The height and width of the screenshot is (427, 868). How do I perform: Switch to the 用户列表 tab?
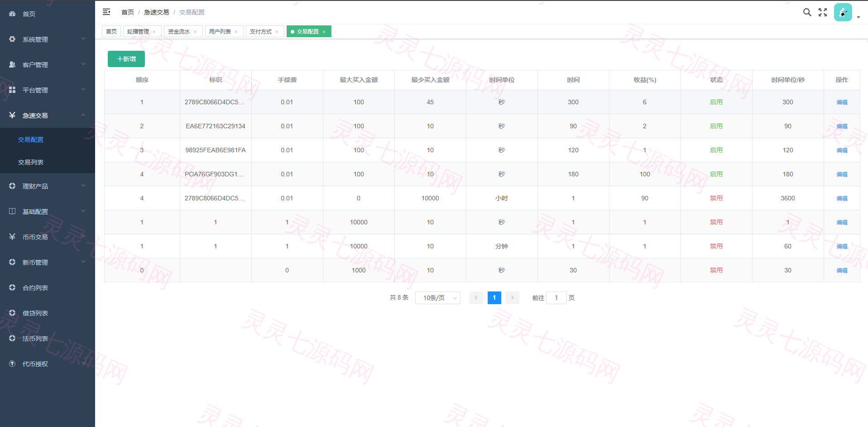(220, 32)
